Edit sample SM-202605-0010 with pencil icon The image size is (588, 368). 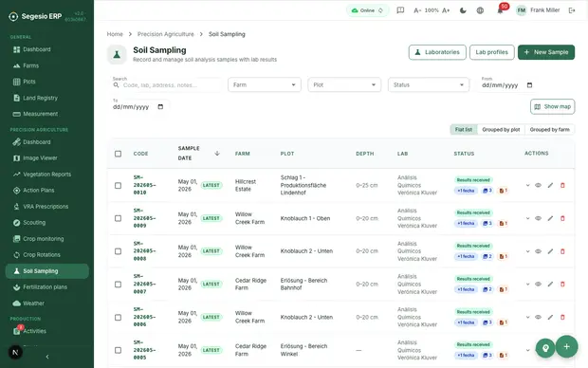pyautogui.click(x=550, y=185)
